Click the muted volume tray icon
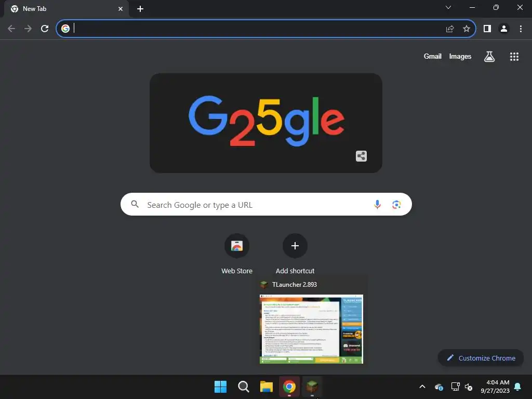The height and width of the screenshot is (399, 532). (x=469, y=387)
